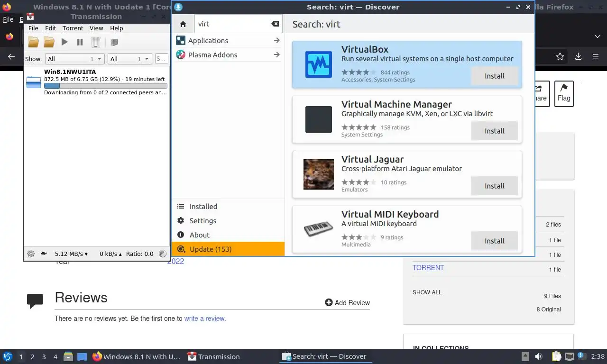Switch to virtual desktop 2
Screen dimensions: 607x364
point(32,356)
